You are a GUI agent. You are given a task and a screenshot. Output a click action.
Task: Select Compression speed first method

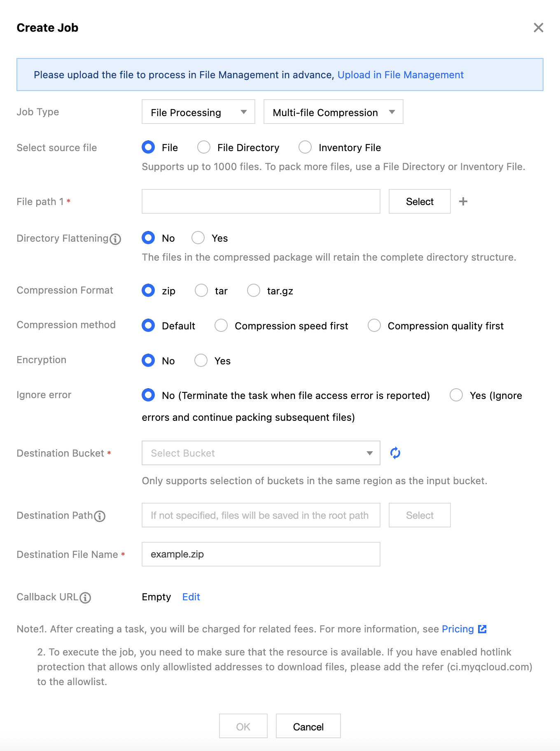pyautogui.click(x=221, y=326)
